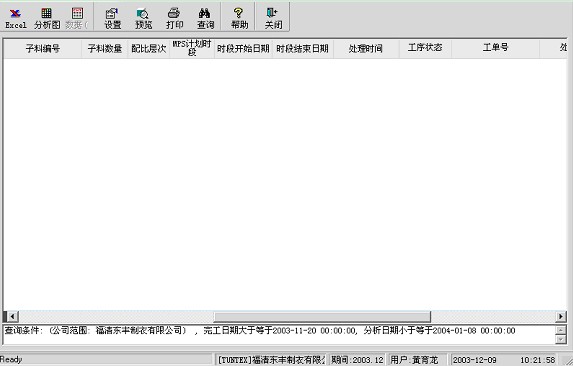Image resolution: width=573 pixels, height=366 pixels.
Task: Click the greyed-out grid icon after 分析图
Action: pyautogui.click(x=77, y=18)
